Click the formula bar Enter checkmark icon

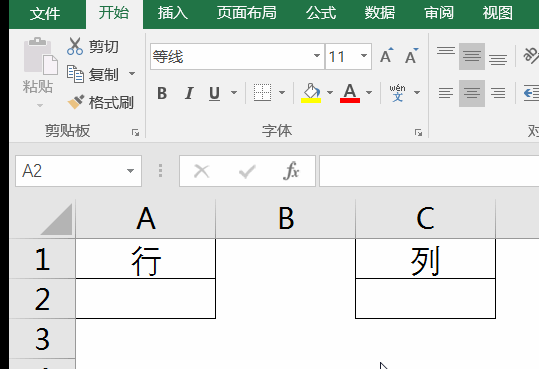(x=247, y=171)
